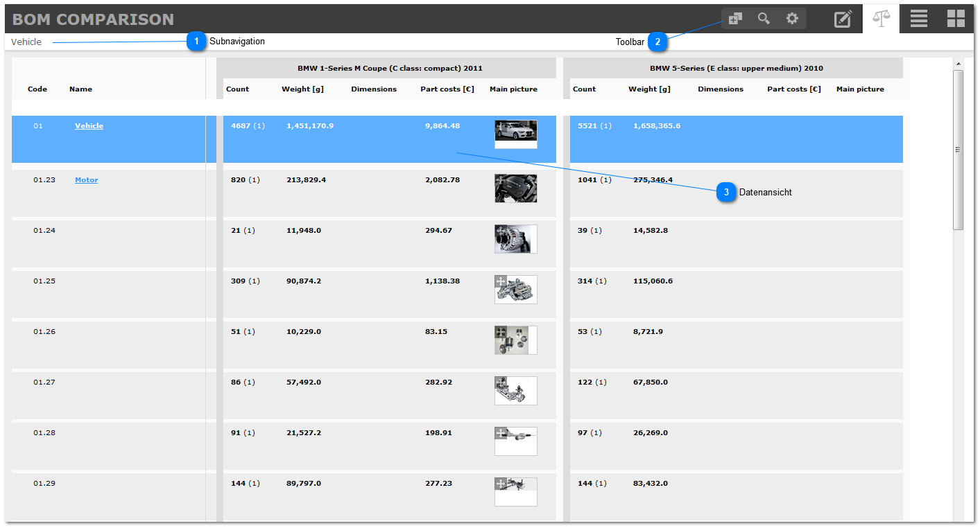Click the Name column header
Screen dimensions: 980x528
[80, 89]
